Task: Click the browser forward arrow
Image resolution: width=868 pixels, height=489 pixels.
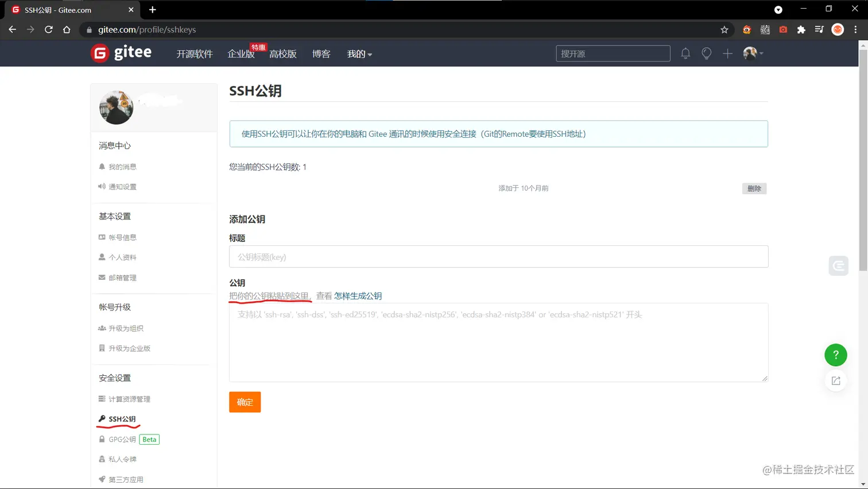Action: [x=30, y=29]
